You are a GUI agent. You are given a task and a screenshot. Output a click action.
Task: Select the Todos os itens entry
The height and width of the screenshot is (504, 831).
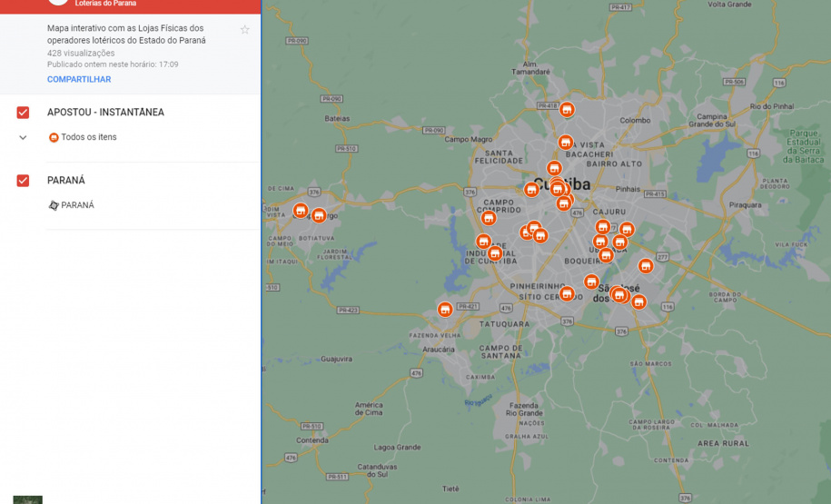pyautogui.click(x=89, y=138)
